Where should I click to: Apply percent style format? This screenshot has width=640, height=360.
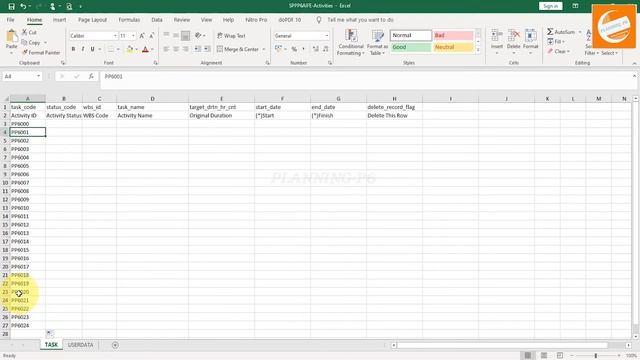(294, 49)
